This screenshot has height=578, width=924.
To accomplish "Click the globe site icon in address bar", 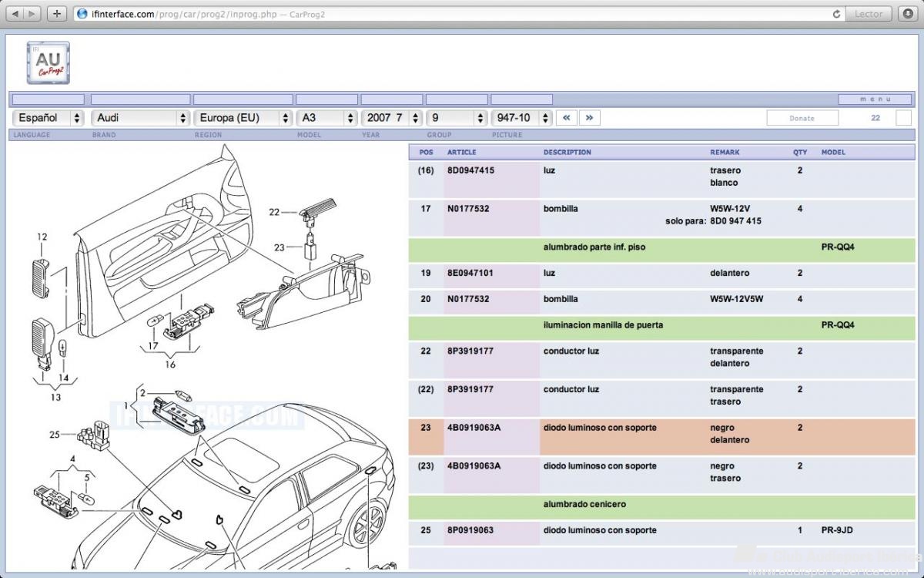I will 82,14.
